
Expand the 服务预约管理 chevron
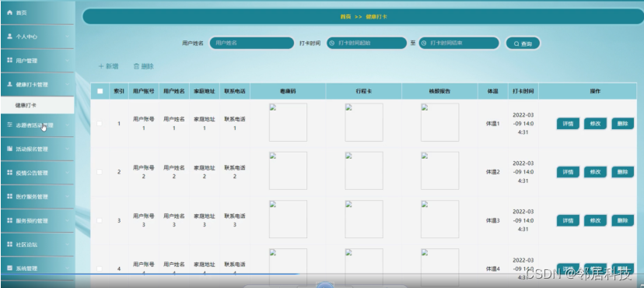pyautogui.click(x=67, y=220)
